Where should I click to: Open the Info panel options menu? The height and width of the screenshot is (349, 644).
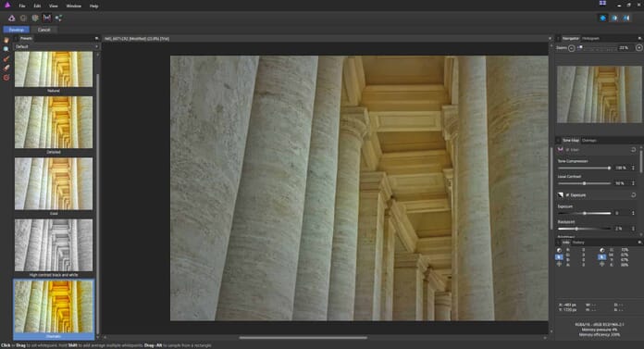(x=639, y=243)
